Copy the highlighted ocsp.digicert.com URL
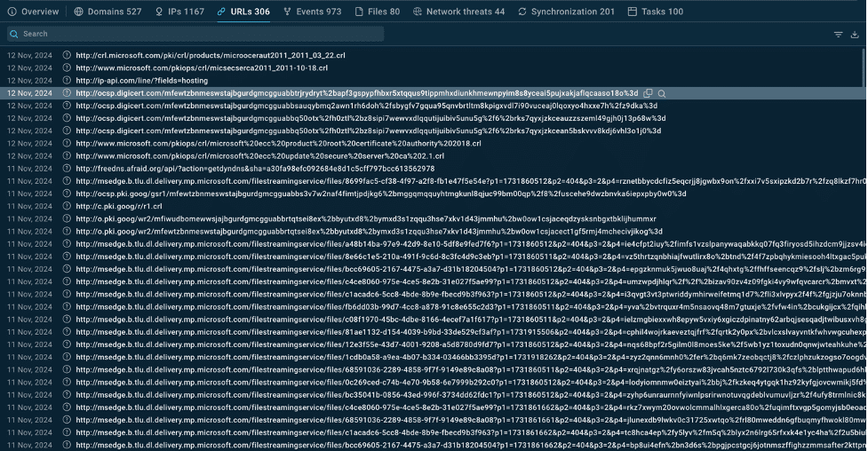This screenshot has height=451, width=868. click(648, 93)
